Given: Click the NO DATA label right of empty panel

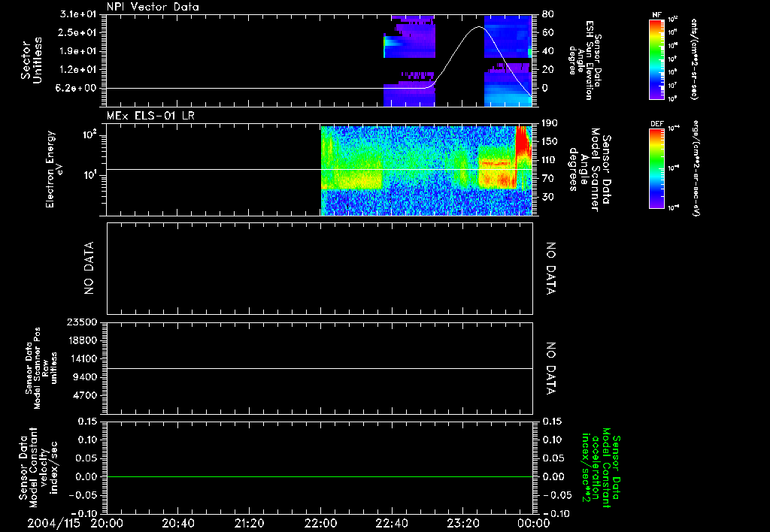Looking at the screenshot, I should (x=551, y=268).
